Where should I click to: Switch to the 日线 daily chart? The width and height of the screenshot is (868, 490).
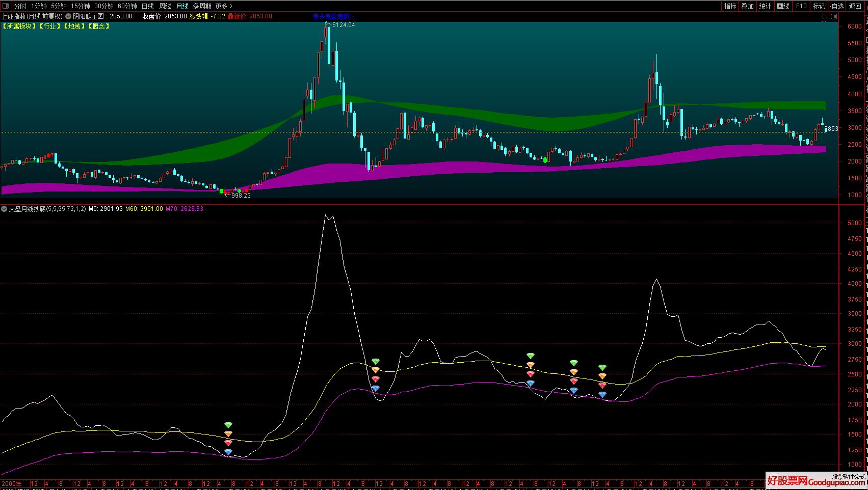148,6
